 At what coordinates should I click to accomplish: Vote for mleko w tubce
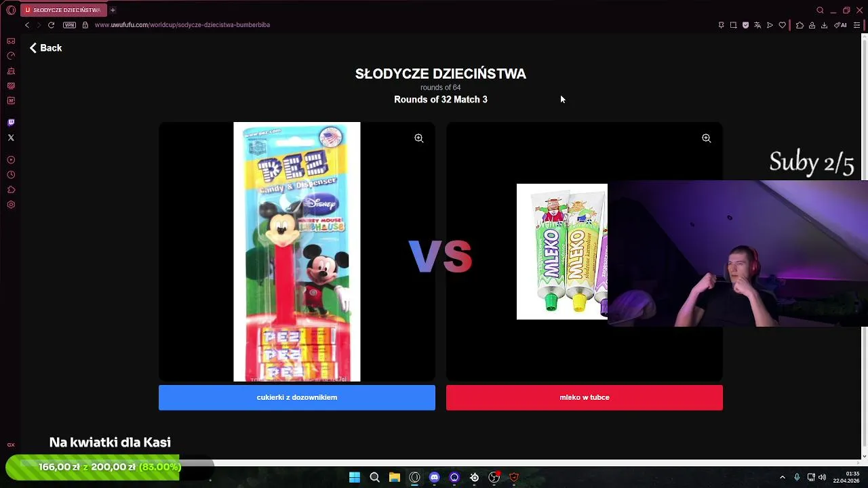coord(585,397)
